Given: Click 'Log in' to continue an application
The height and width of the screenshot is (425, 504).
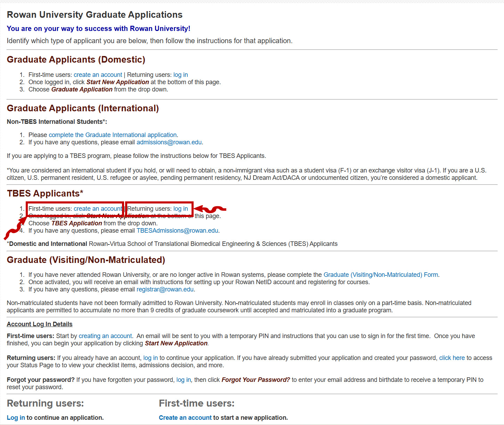Looking at the screenshot, I should click(16, 418).
